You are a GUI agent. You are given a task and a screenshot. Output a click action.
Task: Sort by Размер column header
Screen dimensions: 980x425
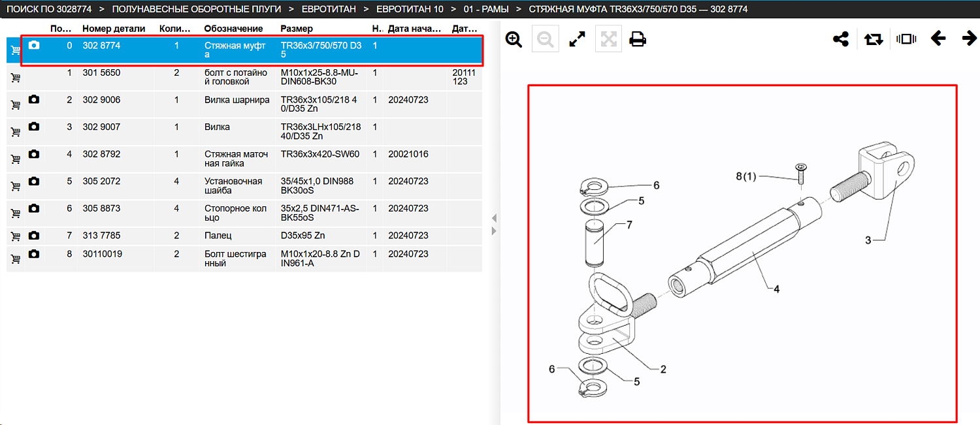tap(297, 29)
